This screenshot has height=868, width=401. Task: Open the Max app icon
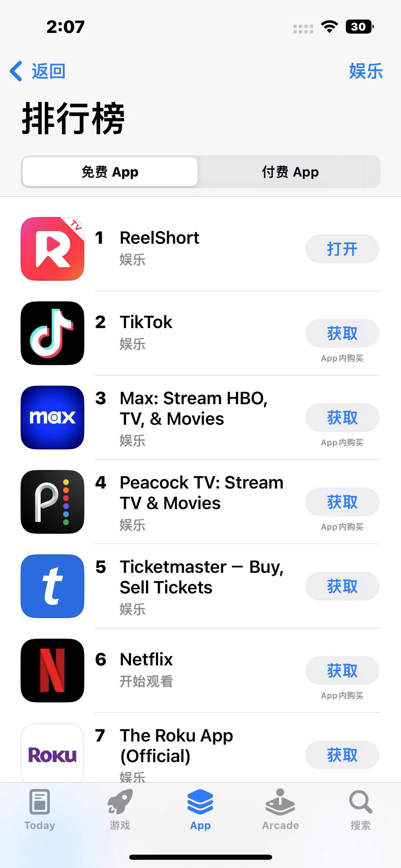[52, 417]
